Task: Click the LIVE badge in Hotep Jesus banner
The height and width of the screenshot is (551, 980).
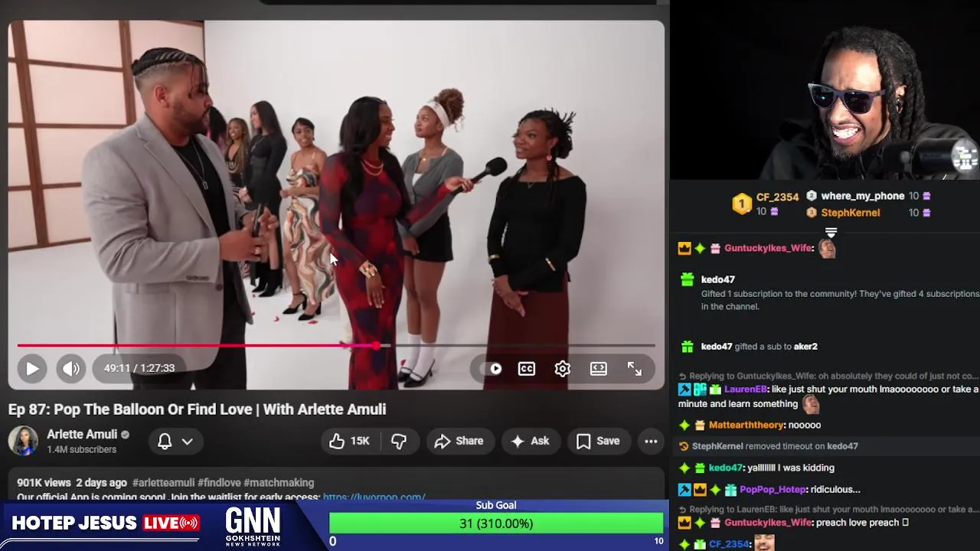Action: (171, 523)
